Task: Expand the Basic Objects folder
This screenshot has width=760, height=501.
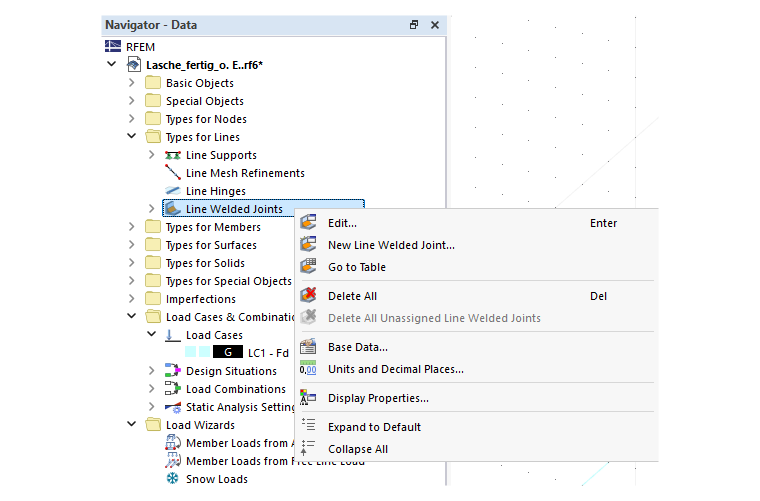Action: click(x=131, y=82)
